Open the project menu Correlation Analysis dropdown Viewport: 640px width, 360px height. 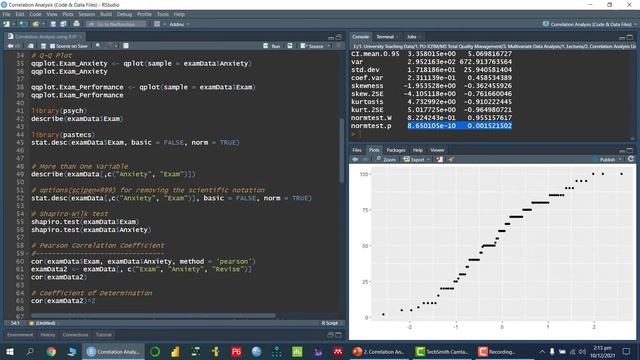coord(590,24)
